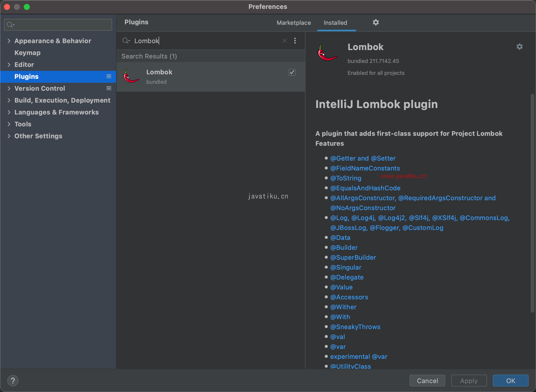The image size is (536, 392).
Task: Expand the Other Settings group
Action: [9, 136]
